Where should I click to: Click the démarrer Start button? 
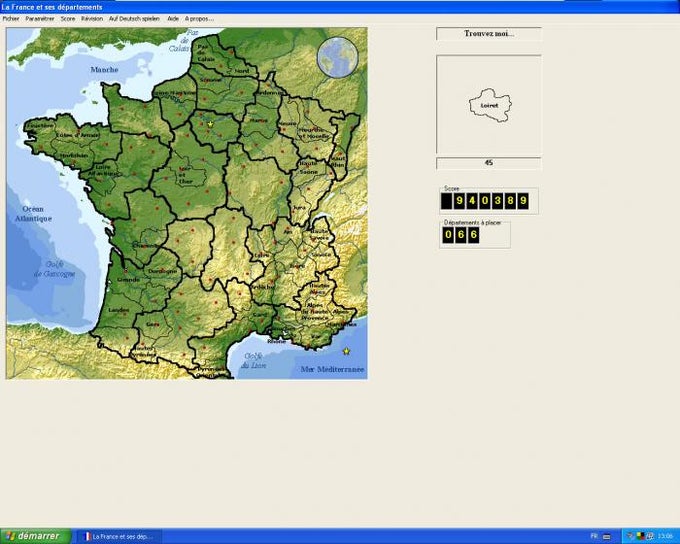[x=36, y=536]
